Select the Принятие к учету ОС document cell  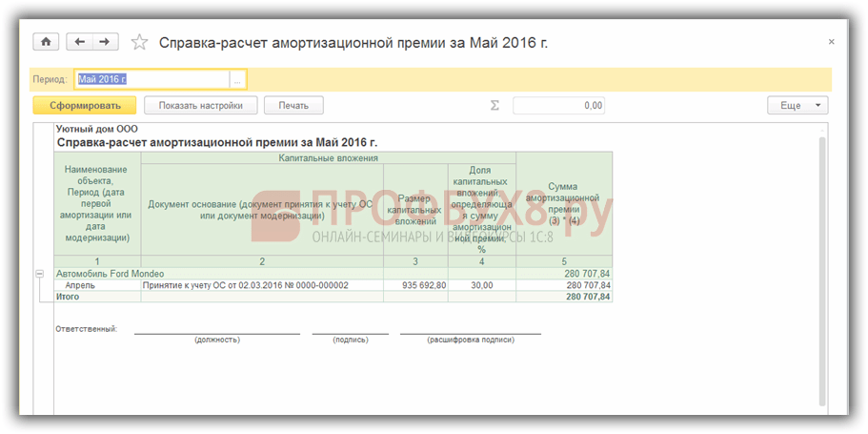[x=245, y=285]
